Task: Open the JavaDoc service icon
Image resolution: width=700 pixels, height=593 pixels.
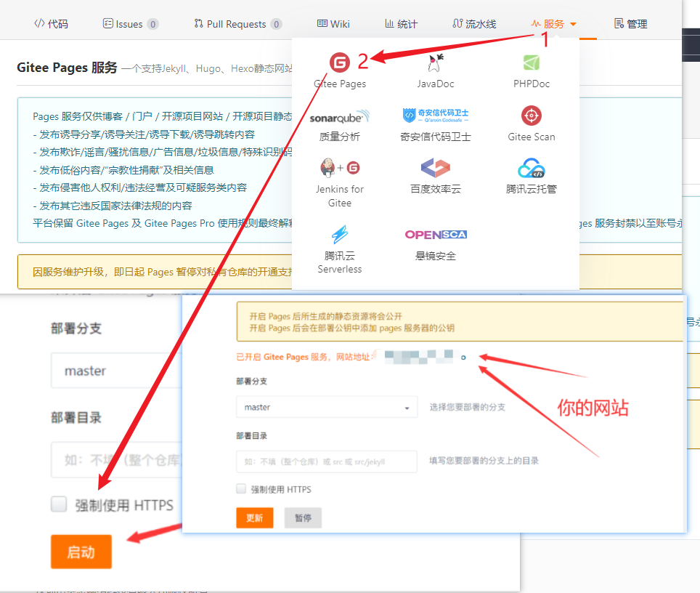Action: click(x=435, y=62)
